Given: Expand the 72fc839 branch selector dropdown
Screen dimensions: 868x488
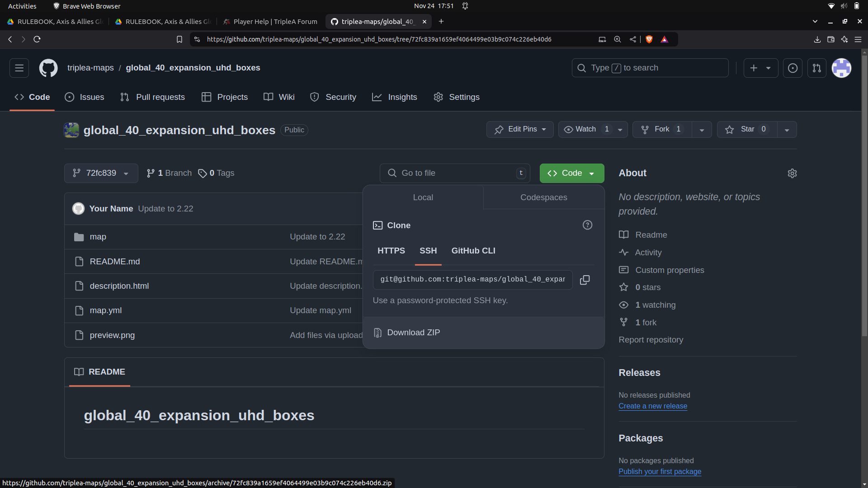Looking at the screenshot, I should pyautogui.click(x=101, y=174).
